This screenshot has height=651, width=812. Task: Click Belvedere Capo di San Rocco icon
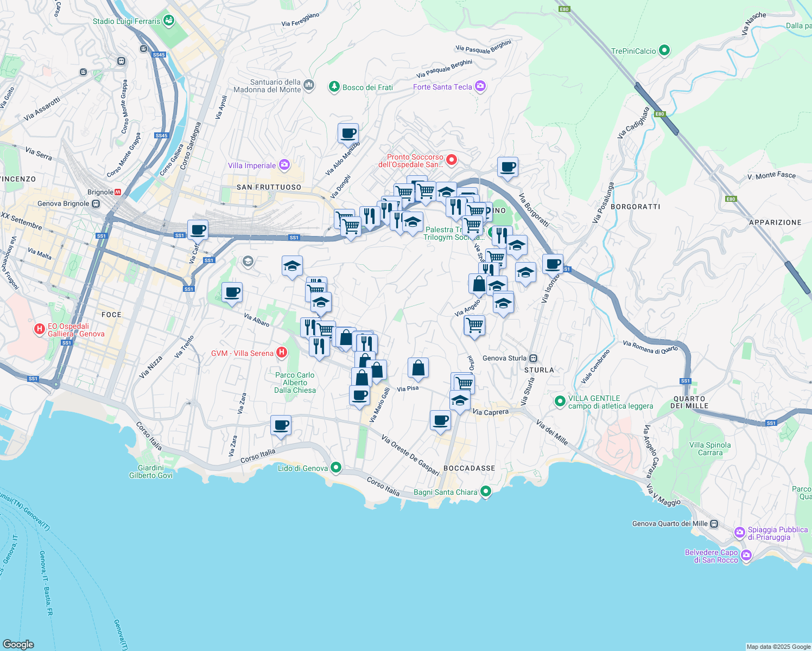click(746, 555)
